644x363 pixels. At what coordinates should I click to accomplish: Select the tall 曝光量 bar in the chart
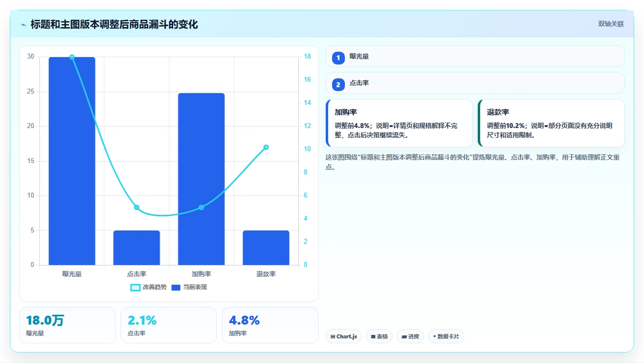point(72,161)
